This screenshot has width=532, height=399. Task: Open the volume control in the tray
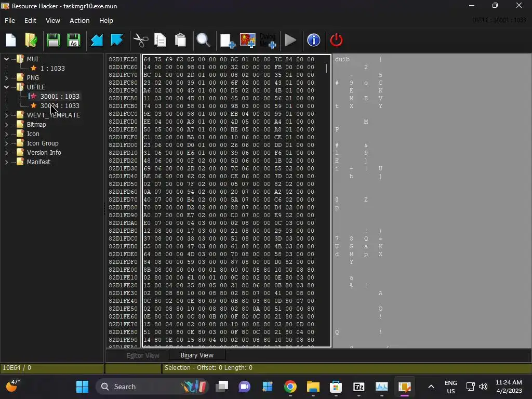coord(483,387)
